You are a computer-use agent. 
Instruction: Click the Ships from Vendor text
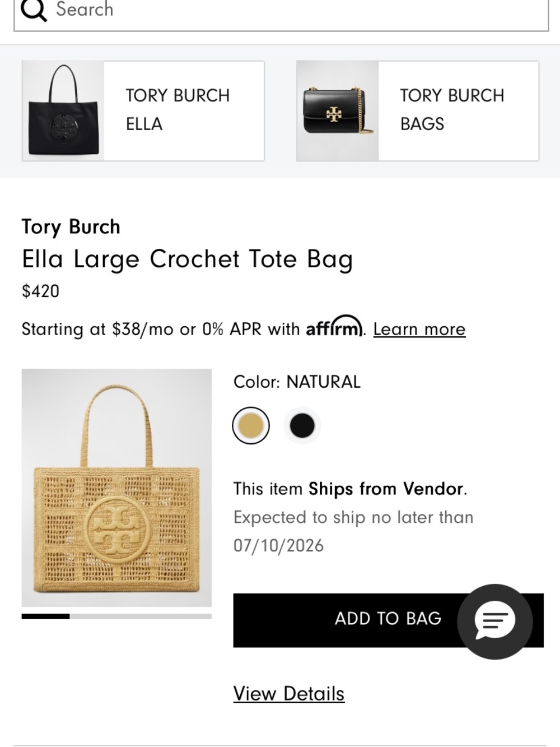(386, 489)
